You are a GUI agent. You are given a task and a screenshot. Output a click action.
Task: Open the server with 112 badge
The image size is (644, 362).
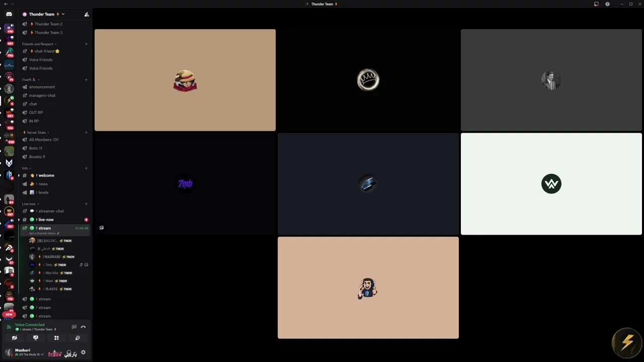[x=9, y=296]
